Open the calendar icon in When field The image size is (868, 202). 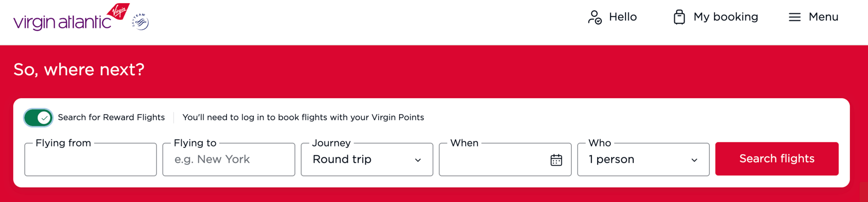(556, 160)
